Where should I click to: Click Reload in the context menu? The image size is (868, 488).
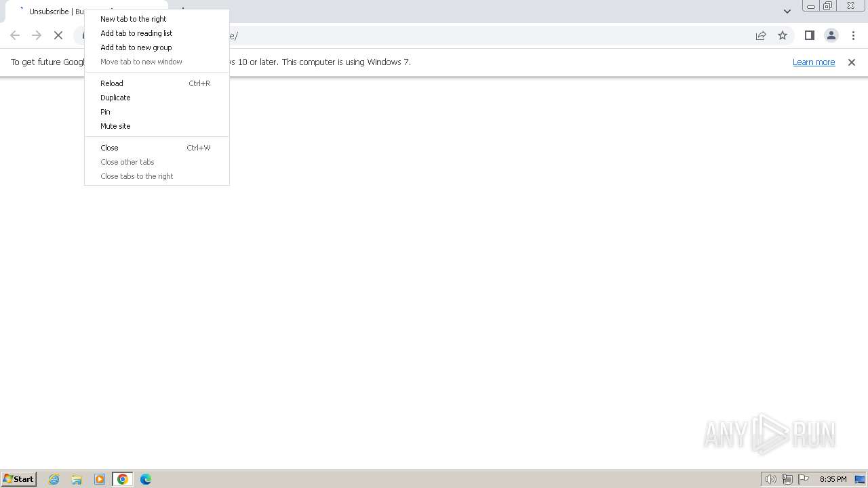157,83
